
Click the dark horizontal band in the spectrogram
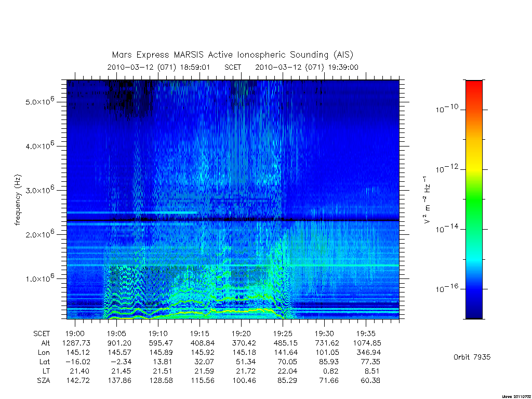(233, 220)
